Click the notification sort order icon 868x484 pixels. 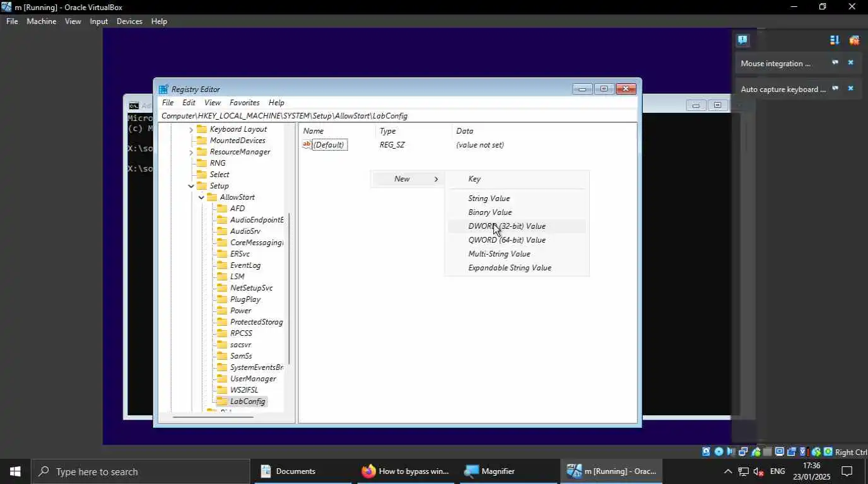point(835,40)
